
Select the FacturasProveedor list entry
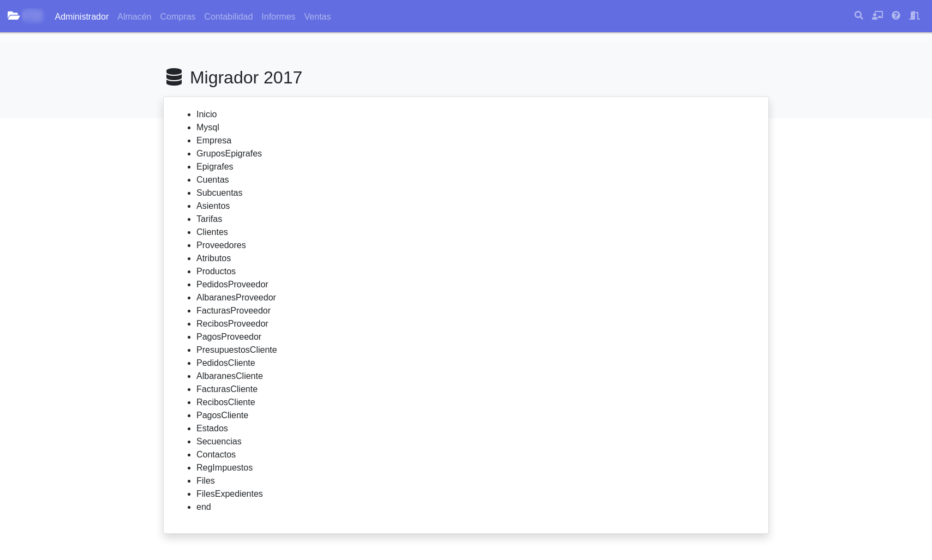[233, 310]
